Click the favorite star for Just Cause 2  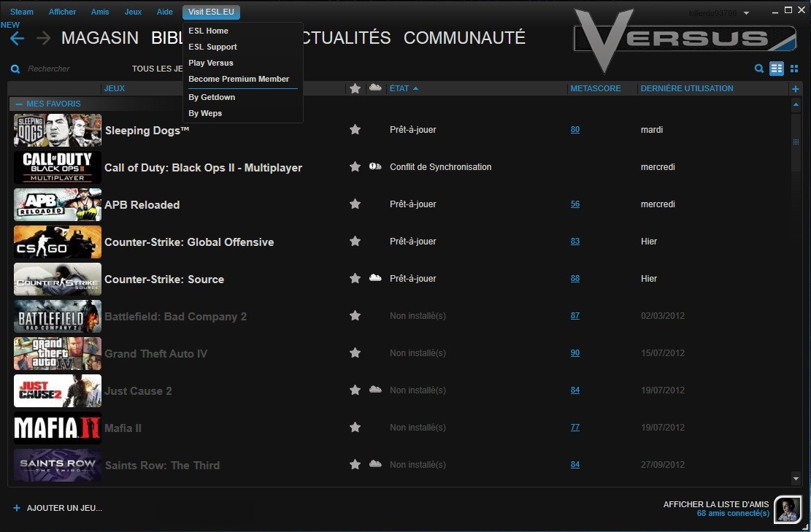355,390
